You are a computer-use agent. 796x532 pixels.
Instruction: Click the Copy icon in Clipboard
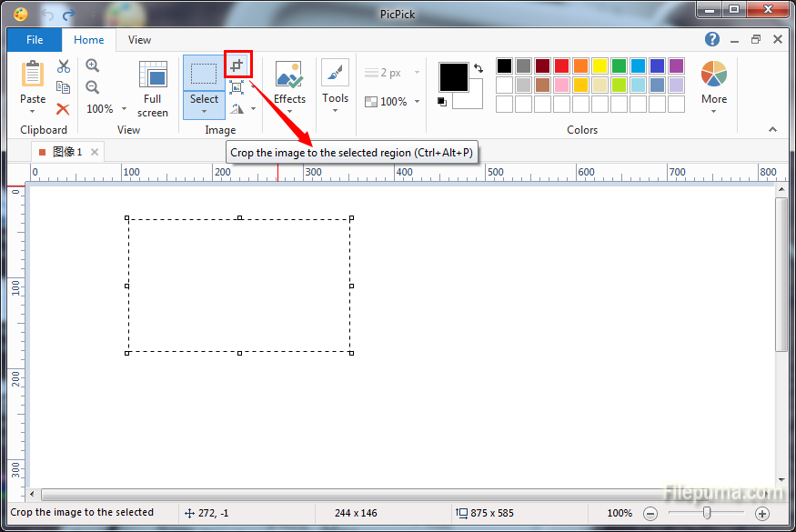(x=63, y=87)
